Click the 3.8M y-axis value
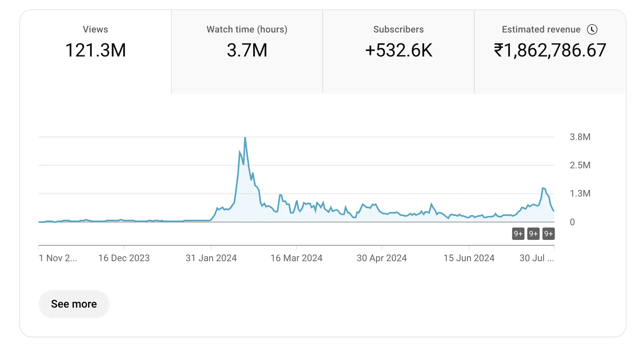Screen dimensions: 644x349 (x=580, y=137)
